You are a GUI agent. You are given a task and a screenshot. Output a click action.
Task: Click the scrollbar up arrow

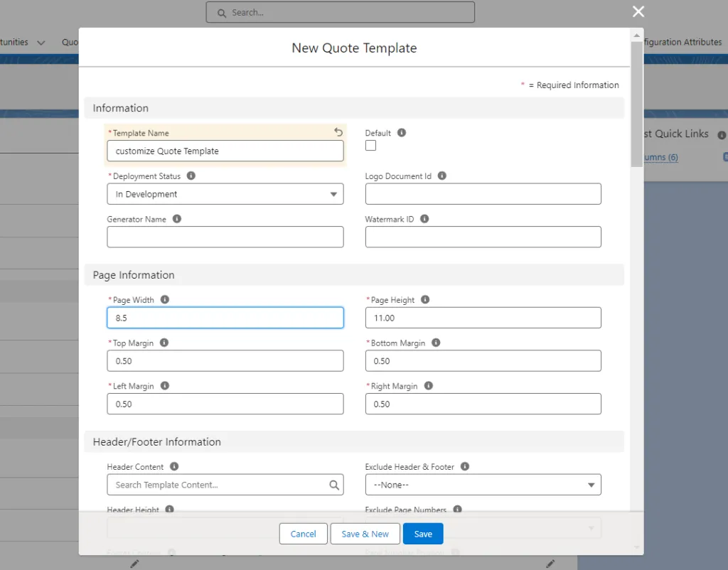pyautogui.click(x=636, y=36)
